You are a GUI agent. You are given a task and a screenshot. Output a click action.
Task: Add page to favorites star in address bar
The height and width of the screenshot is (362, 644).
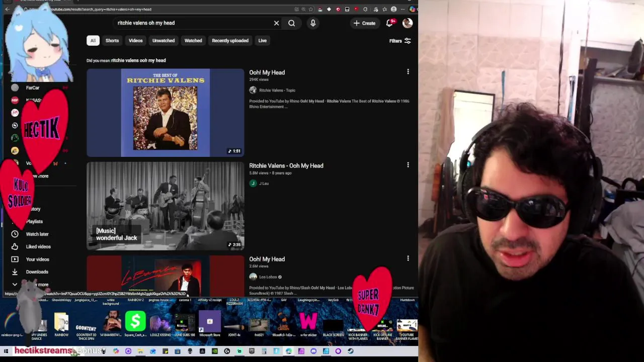pos(310,9)
